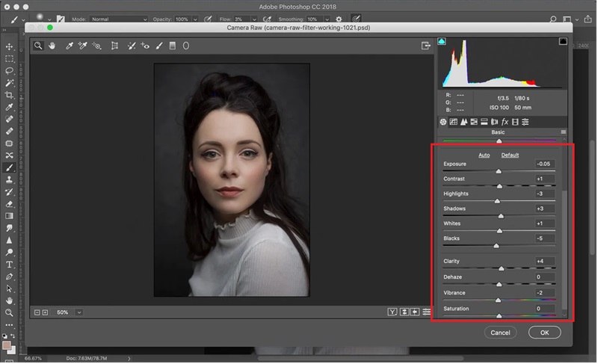The image size is (598, 364).
Task: Select the Adjustment Brush tool
Action: tap(159, 46)
